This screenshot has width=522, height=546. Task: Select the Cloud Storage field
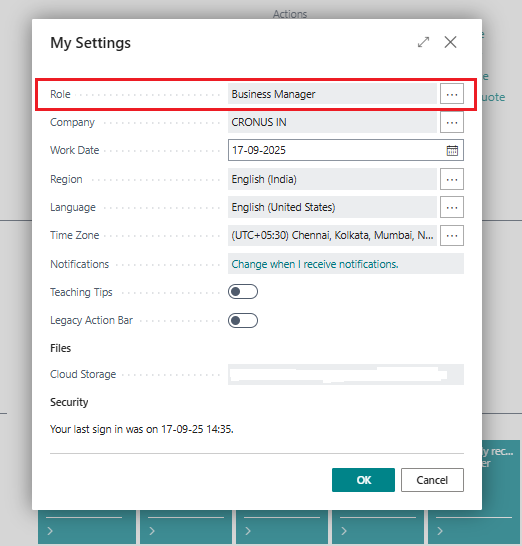(346, 374)
